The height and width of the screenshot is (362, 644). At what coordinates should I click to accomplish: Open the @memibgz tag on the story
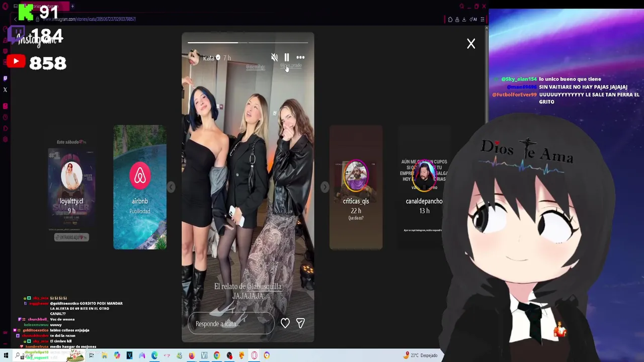[x=256, y=67]
